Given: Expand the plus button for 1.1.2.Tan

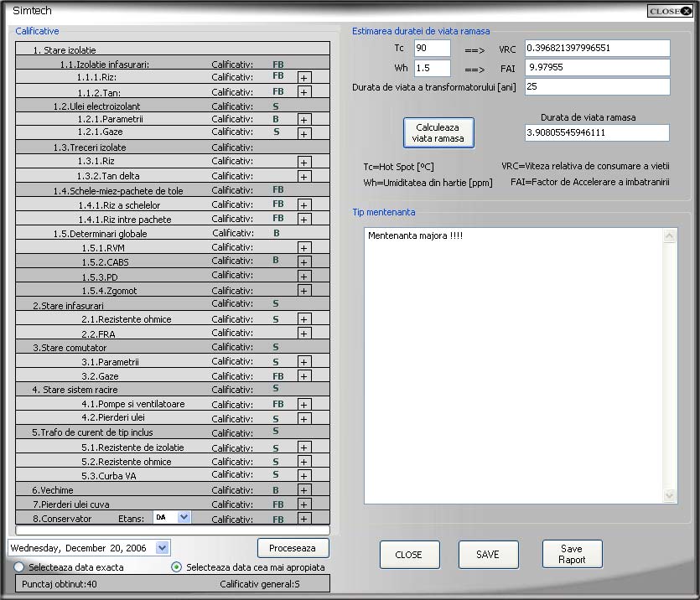Looking at the screenshot, I should pyautogui.click(x=304, y=92).
